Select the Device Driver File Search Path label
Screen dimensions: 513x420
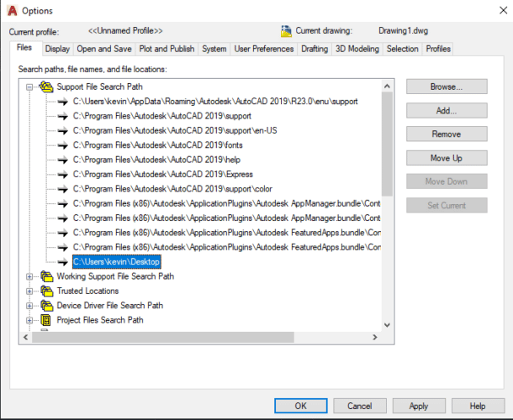pyautogui.click(x=110, y=306)
